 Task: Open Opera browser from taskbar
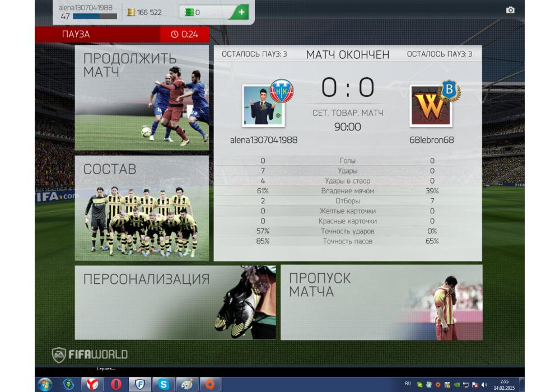pos(116,384)
